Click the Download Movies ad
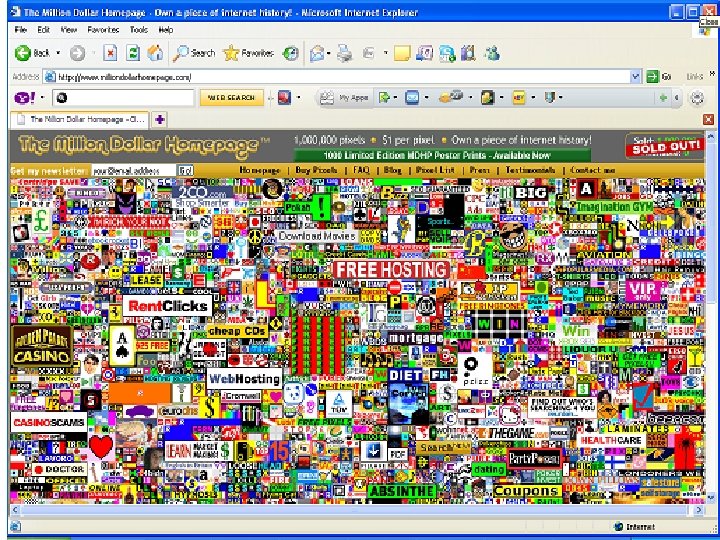 [x=317, y=236]
